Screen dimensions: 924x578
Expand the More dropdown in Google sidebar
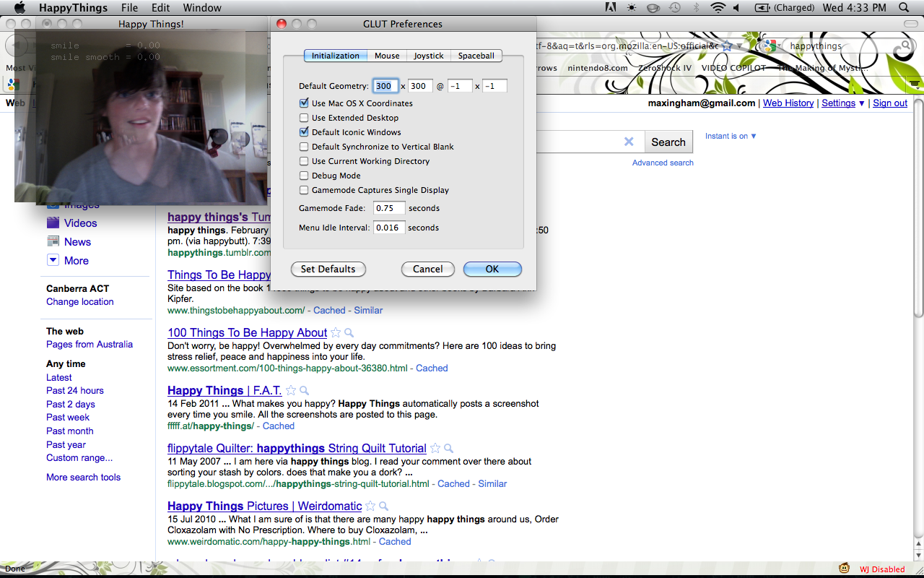coord(53,260)
